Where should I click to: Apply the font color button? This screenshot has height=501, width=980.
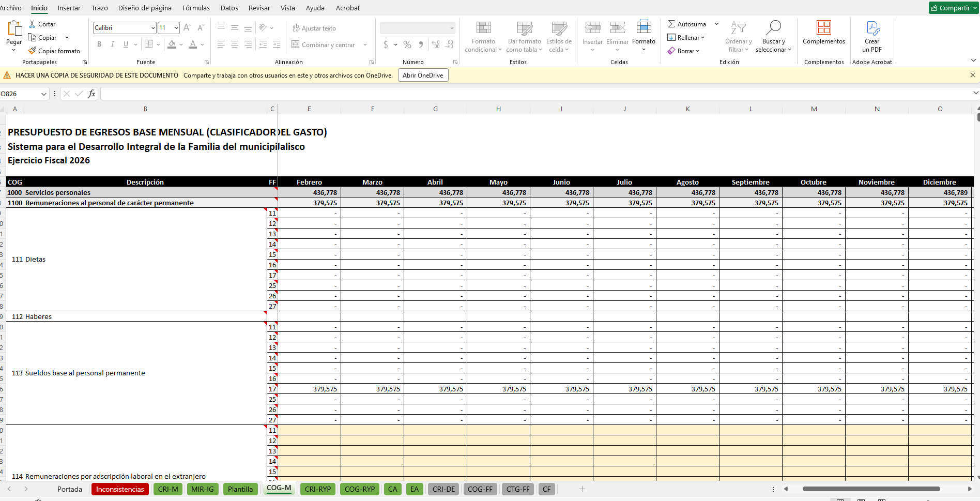[193, 44]
